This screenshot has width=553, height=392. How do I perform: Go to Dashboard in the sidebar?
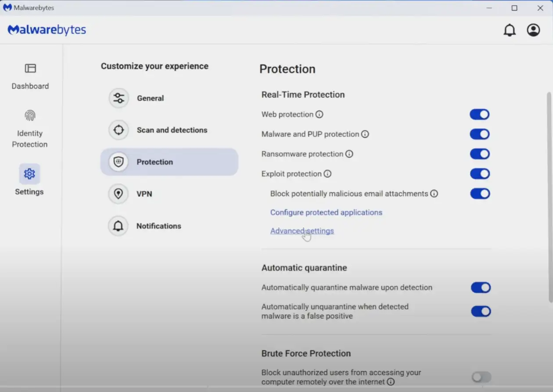pyautogui.click(x=30, y=76)
